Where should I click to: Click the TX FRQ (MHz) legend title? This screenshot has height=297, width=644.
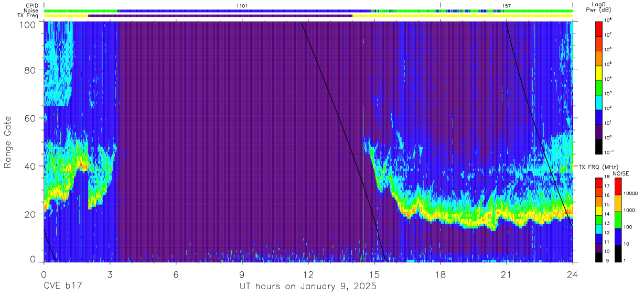598,167
